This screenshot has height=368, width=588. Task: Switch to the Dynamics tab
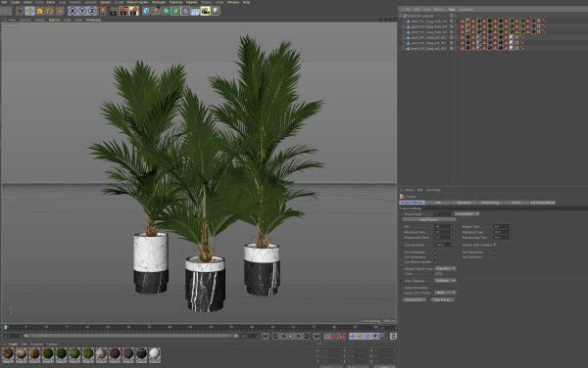pyautogui.click(x=465, y=203)
